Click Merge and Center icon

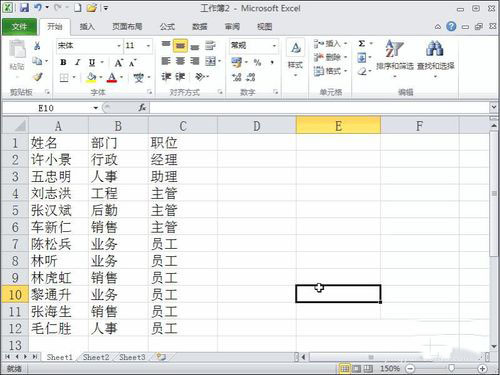pyautogui.click(x=210, y=61)
